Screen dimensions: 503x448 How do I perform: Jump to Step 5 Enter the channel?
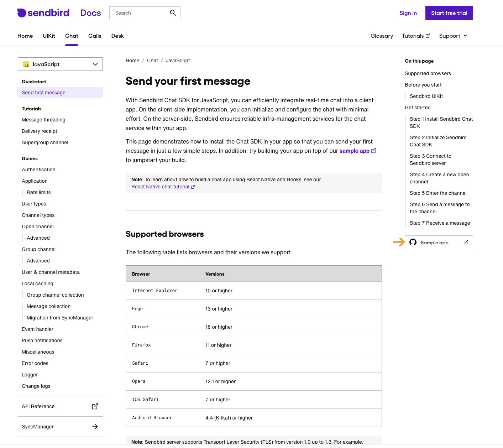click(438, 193)
